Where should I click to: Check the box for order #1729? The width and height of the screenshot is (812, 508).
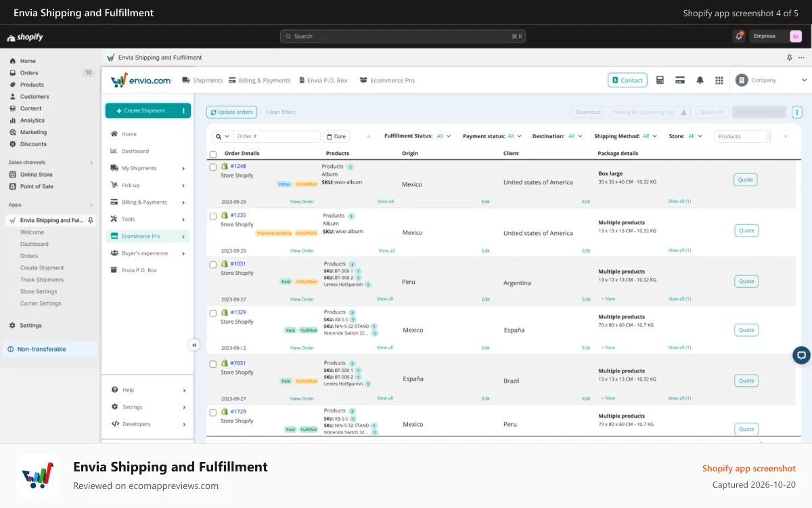pyautogui.click(x=213, y=412)
